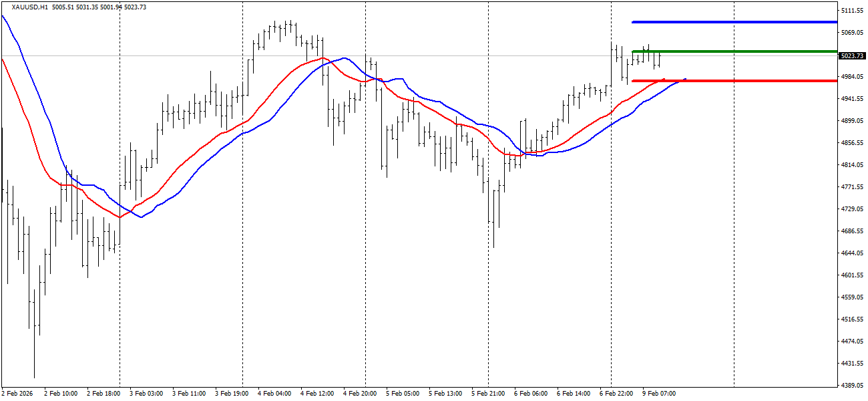Click the '6 Feb 14:00' time label

574,394
